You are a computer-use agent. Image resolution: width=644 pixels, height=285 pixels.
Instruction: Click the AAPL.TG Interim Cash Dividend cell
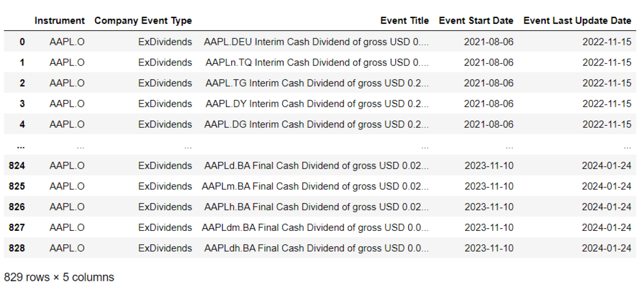(x=317, y=83)
